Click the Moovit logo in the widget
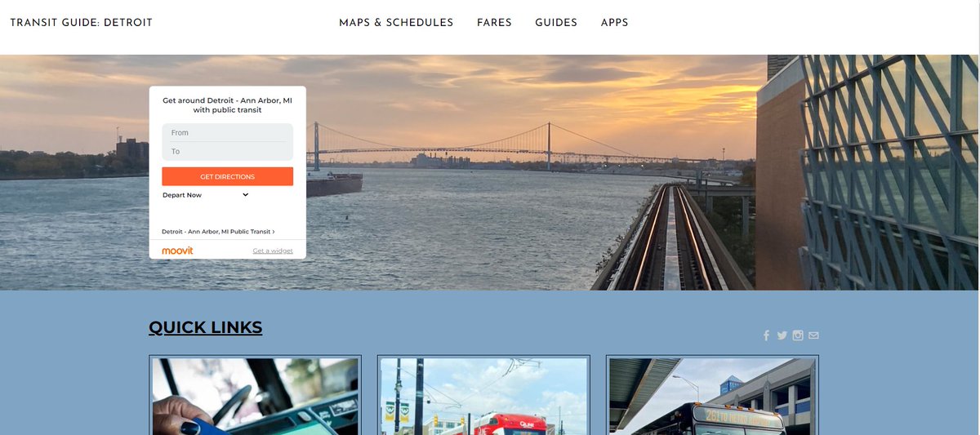 (x=177, y=251)
